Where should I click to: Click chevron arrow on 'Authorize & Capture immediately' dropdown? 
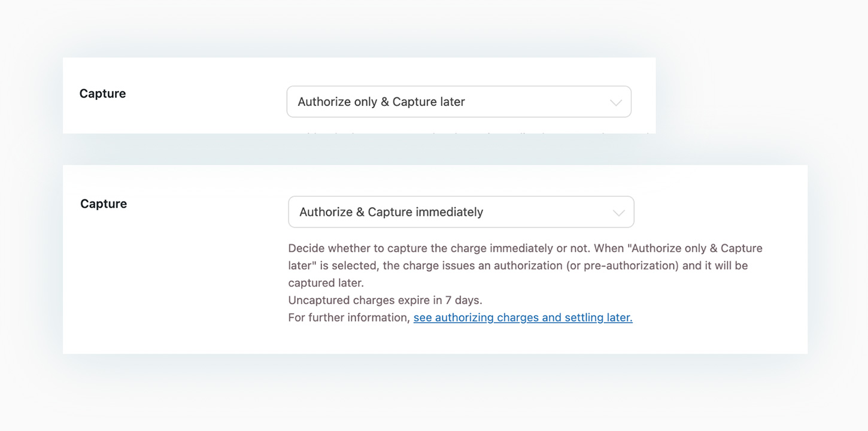pos(618,213)
